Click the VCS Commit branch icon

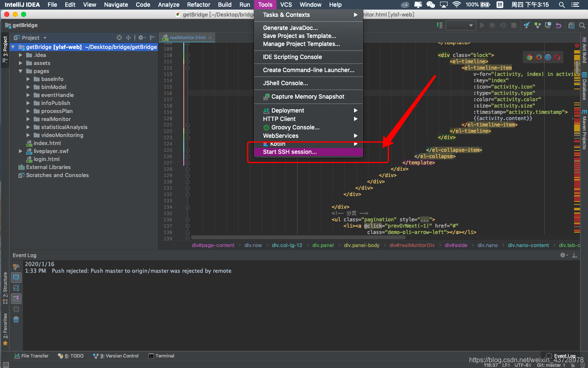pyautogui.click(x=537, y=25)
